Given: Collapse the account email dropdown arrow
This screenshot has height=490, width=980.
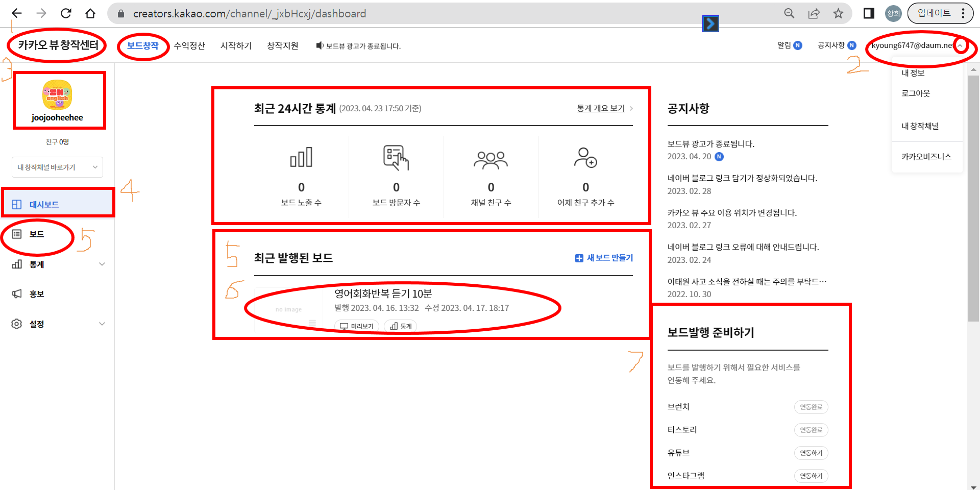Looking at the screenshot, I should [x=960, y=45].
